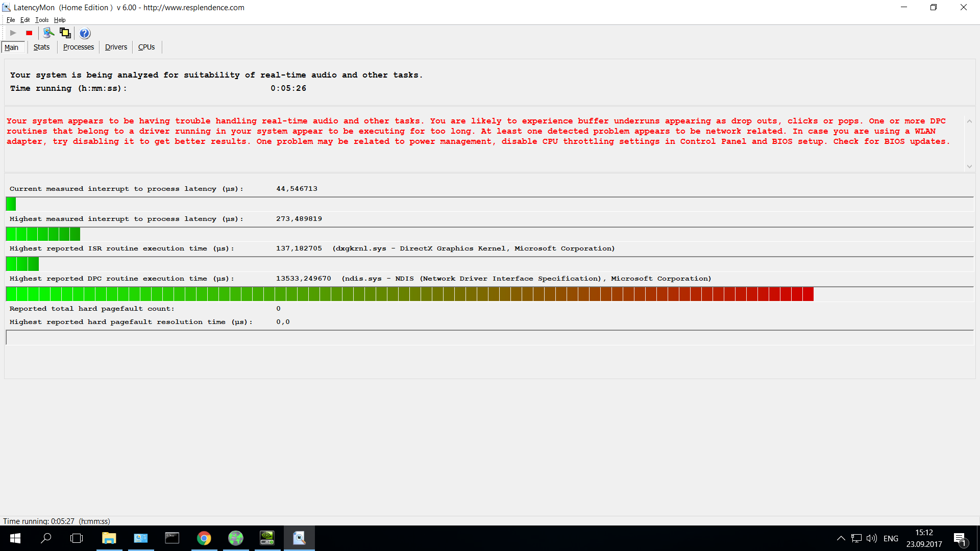980x551 pixels.
Task: Open the Edit menu
Action: [25, 20]
